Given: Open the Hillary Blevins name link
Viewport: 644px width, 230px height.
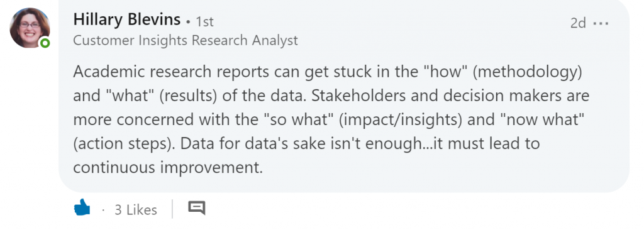Looking at the screenshot, I should 126,19.
